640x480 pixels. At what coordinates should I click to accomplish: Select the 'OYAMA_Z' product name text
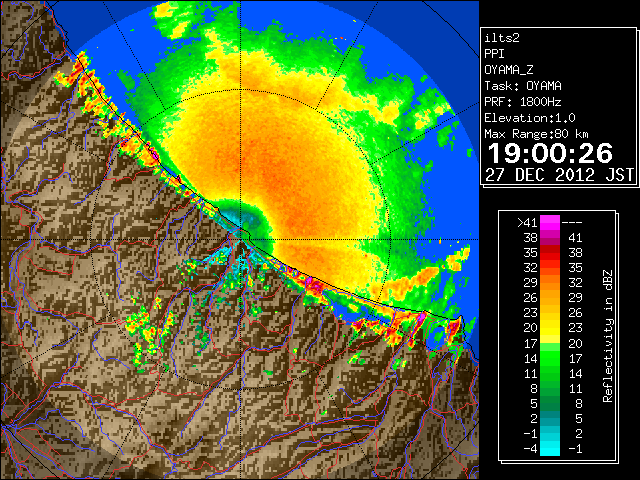[x=509, y=70]
